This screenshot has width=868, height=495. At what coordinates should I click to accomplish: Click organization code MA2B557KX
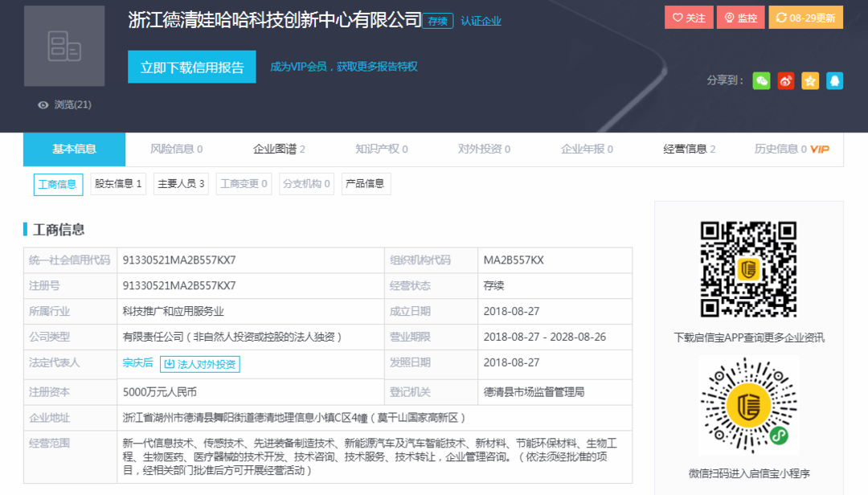[x=514, y=260]
